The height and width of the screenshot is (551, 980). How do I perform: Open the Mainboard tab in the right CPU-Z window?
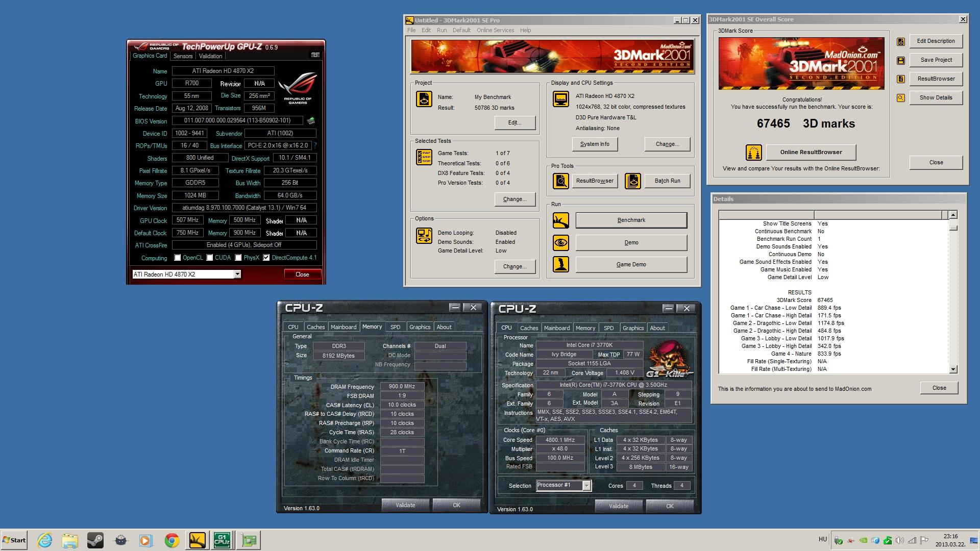click(557, 328)
